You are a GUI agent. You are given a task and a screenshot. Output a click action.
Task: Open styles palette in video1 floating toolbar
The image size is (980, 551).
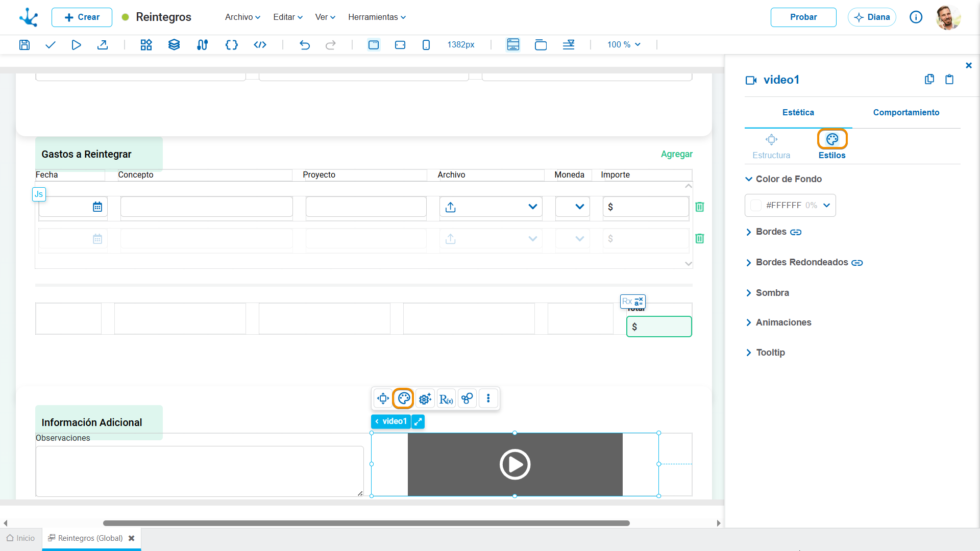click(x=404, y=398)
